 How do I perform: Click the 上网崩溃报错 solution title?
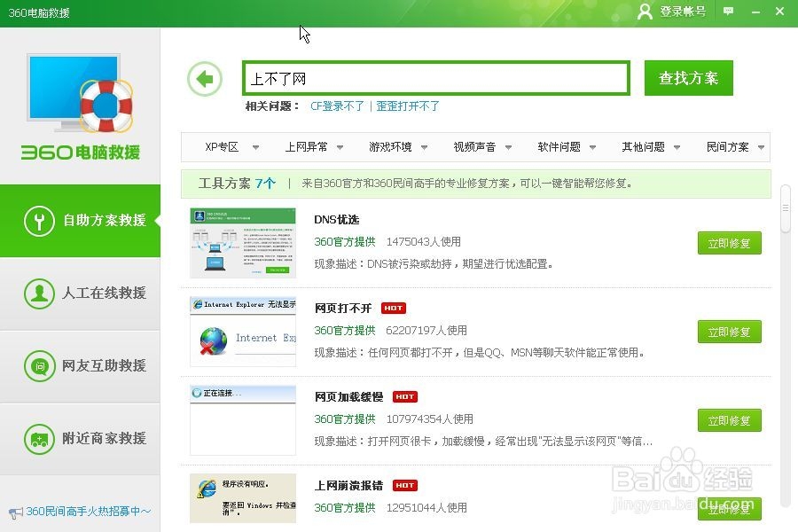[x=348, y=485]
